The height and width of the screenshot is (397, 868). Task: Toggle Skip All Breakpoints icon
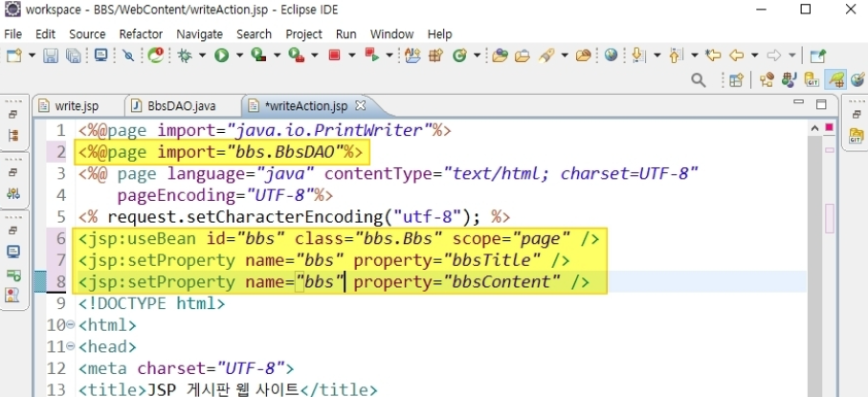tap(128, 55)
